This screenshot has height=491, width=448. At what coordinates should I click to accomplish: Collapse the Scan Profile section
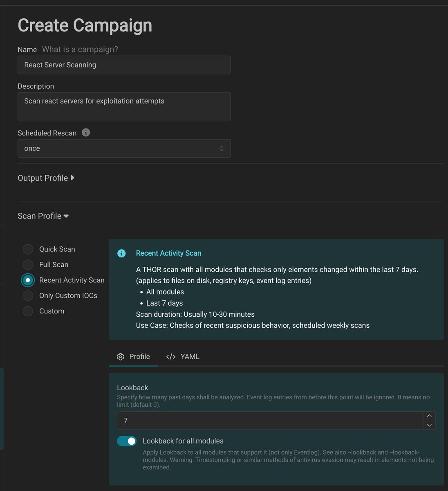tap(43, 216)
